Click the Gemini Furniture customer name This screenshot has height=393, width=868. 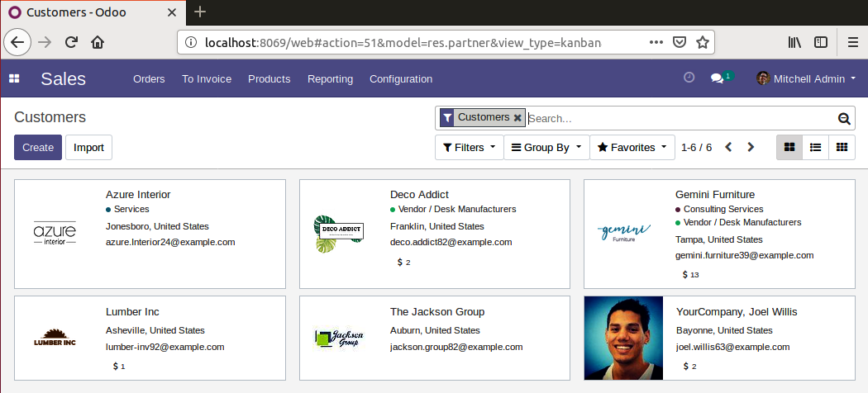pos(715,195)
